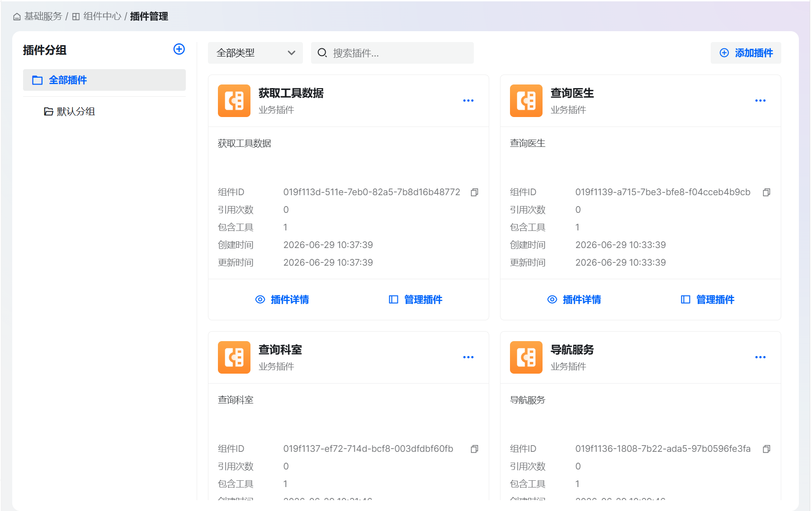
Task: Open more options for 获取工具数据 card
Action: pos(468,100)
